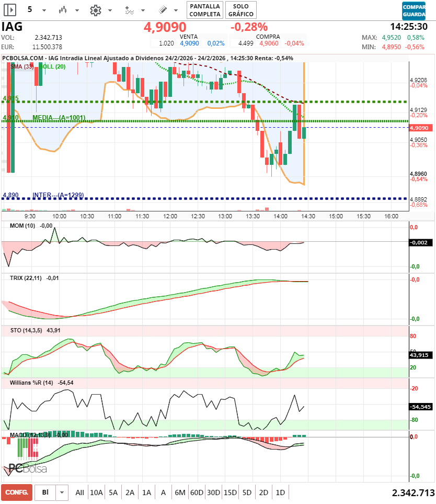Select the 15D time range

coord(230,492)
